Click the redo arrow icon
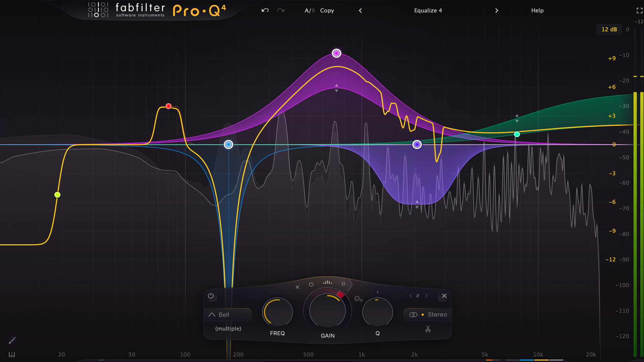Screen dimensions: 644x362 coord(281,10)
